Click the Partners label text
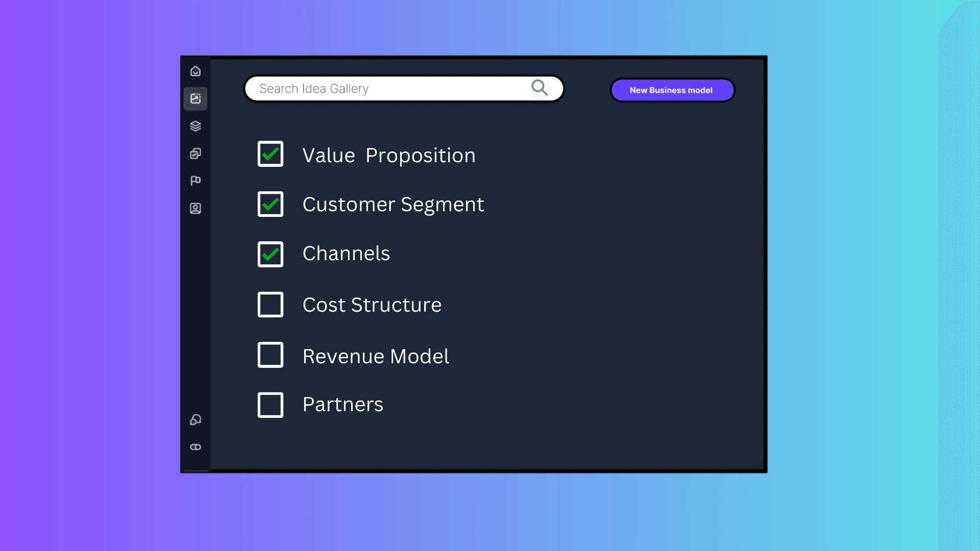This screenshot has width=980, height=551. tap(343, 405)
